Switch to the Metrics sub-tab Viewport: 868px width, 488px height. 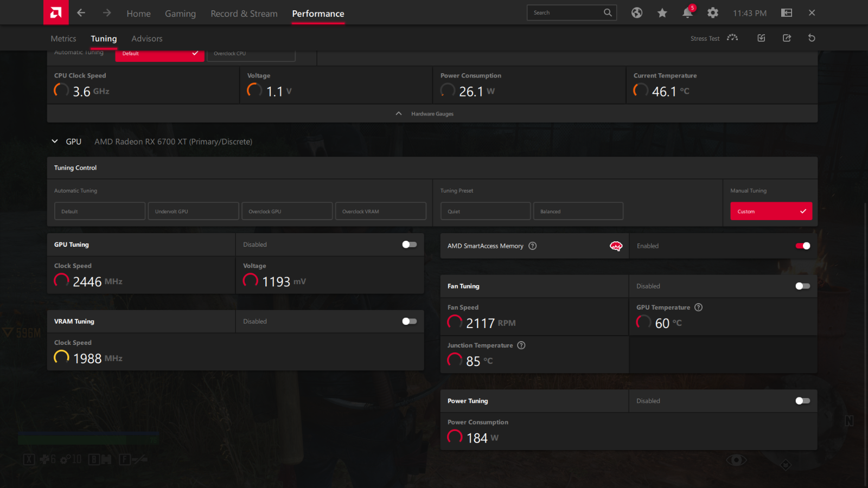[63, 38]
